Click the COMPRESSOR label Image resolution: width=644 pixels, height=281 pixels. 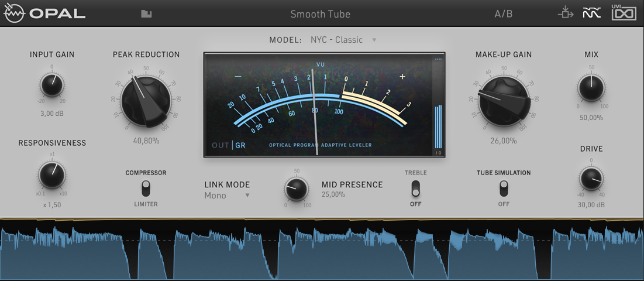[x=146, y=173]
